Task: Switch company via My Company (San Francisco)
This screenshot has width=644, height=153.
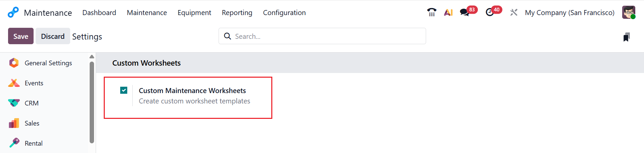Action: coord(569,13)
